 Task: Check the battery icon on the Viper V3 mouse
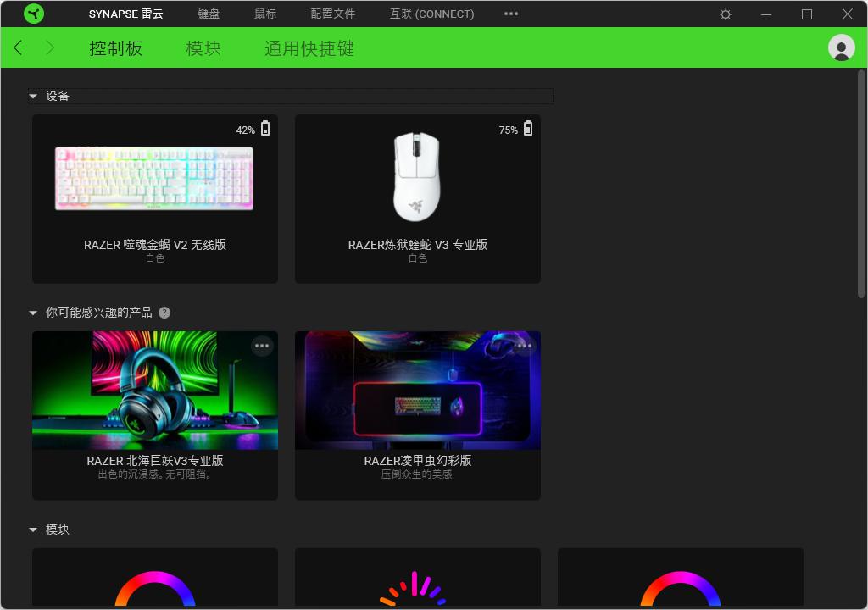click(527, 128)
